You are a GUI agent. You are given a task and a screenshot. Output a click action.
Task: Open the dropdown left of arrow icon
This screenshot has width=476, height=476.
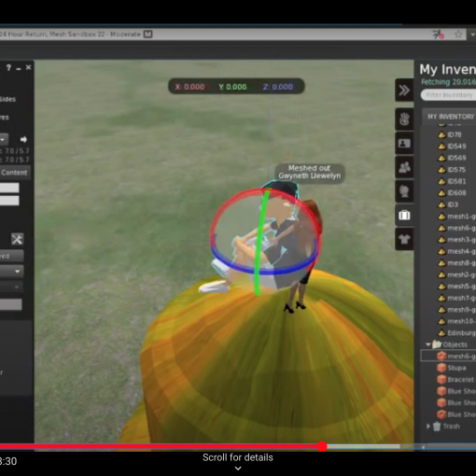[3, 139]
